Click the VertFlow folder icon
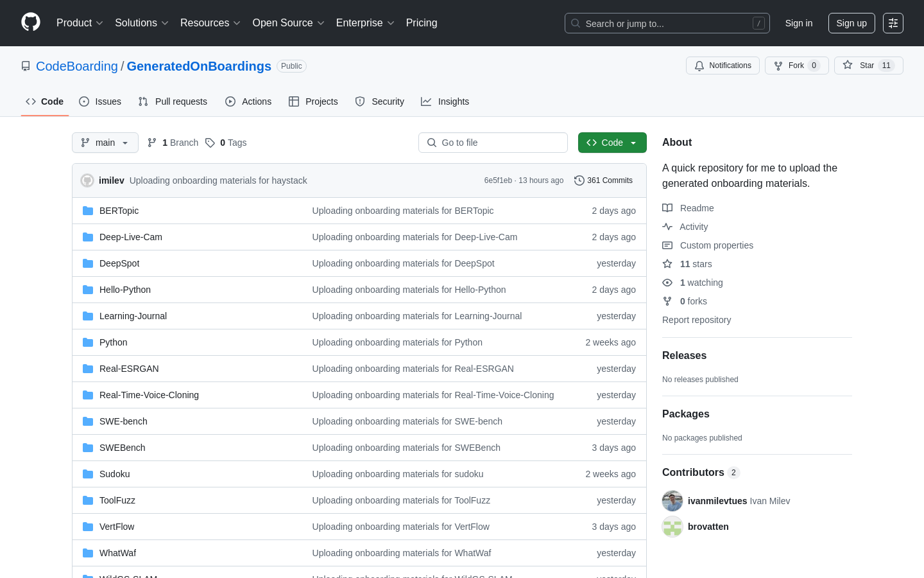Image resolution: width=924 pixels, height=578 pixels. click(88, 527)
